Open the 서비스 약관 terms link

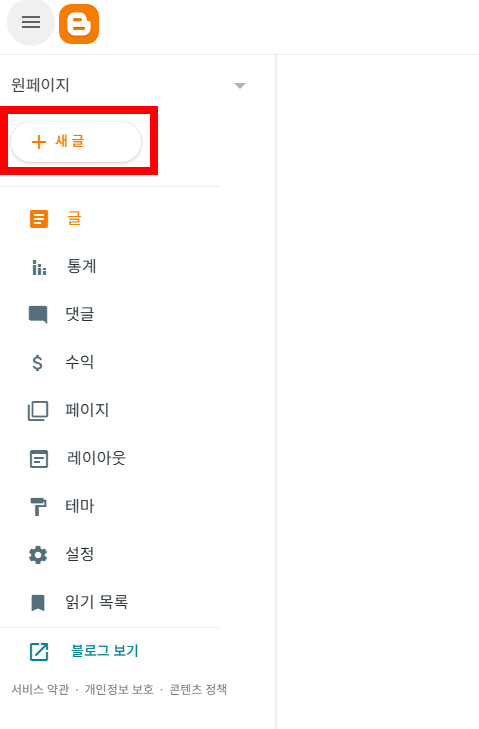click(40, 689)
